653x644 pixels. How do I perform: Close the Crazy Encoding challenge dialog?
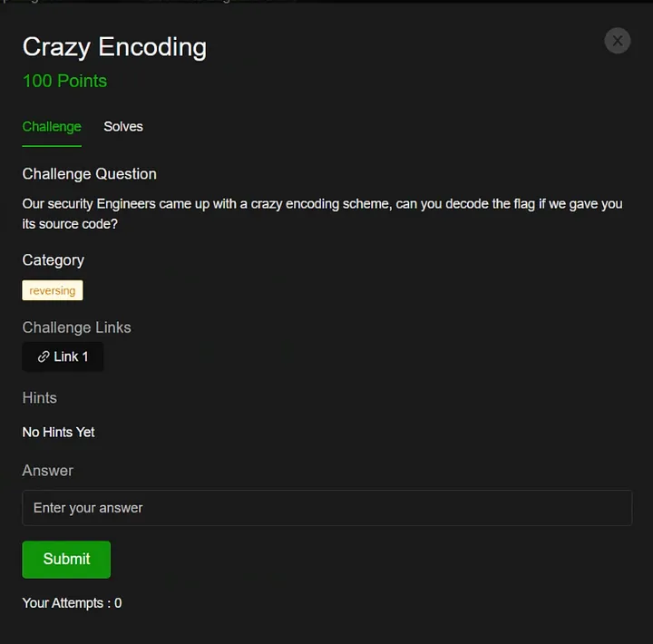(617, 41)
